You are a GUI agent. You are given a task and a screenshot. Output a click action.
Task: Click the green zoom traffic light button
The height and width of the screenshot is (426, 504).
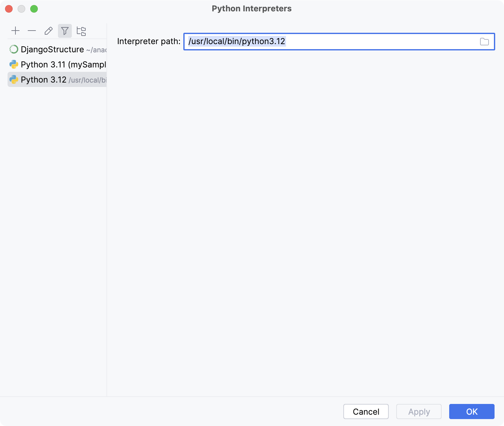[34, 9]
